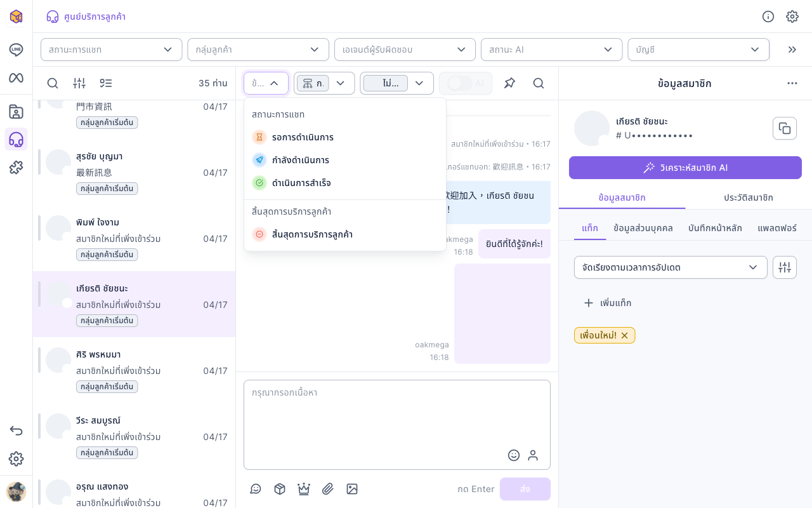Attach a file with the paperclip icon
Image resolution: width=812 pixels, height=508 pixels.
click(x=328, y=489)
